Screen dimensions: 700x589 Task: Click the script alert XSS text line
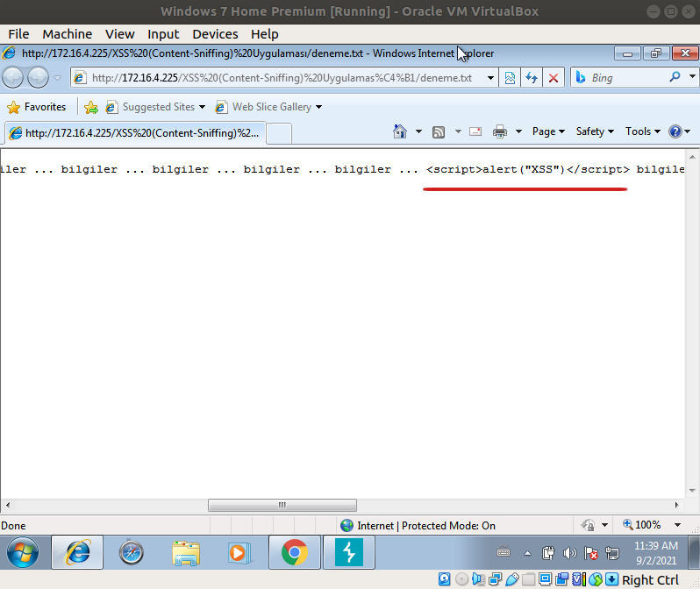(x=527, y=169)
